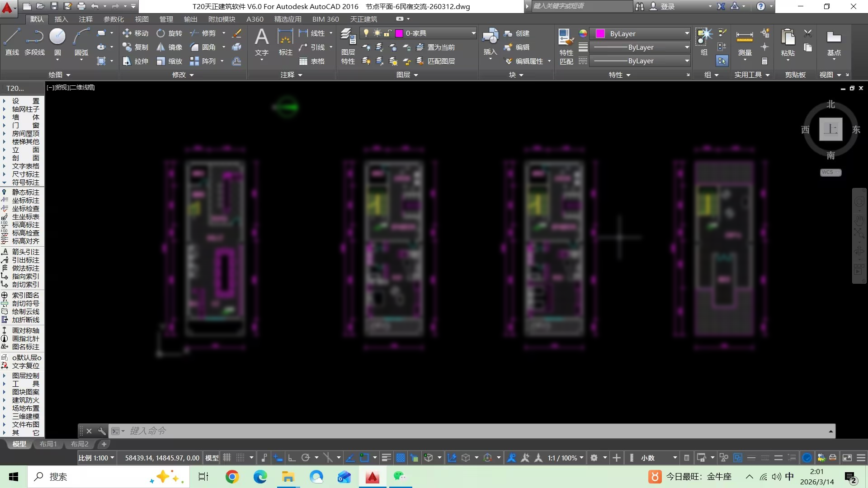
Task: Click the magenta ByLayer color swatch
Action: [600, 33]
